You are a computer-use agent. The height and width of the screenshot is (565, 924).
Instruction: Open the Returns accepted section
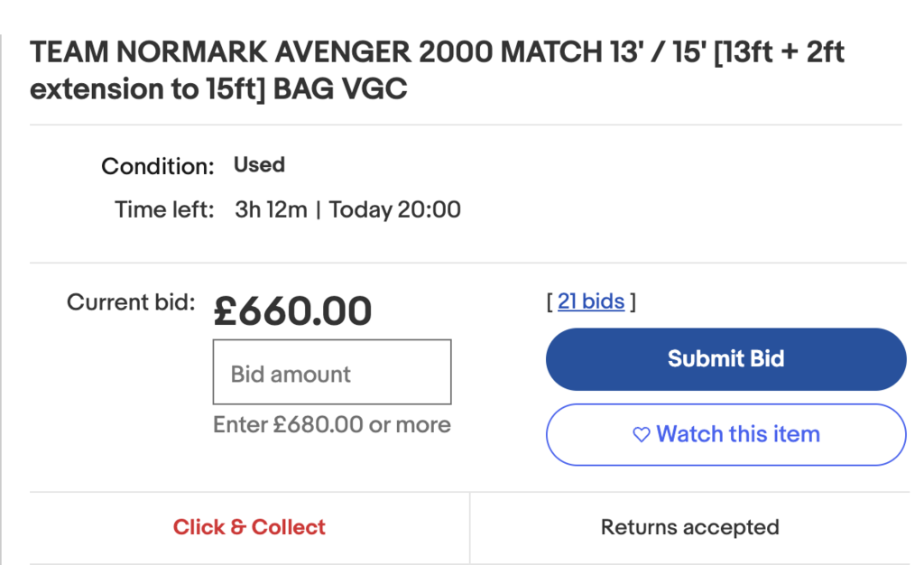coord(690,527)
